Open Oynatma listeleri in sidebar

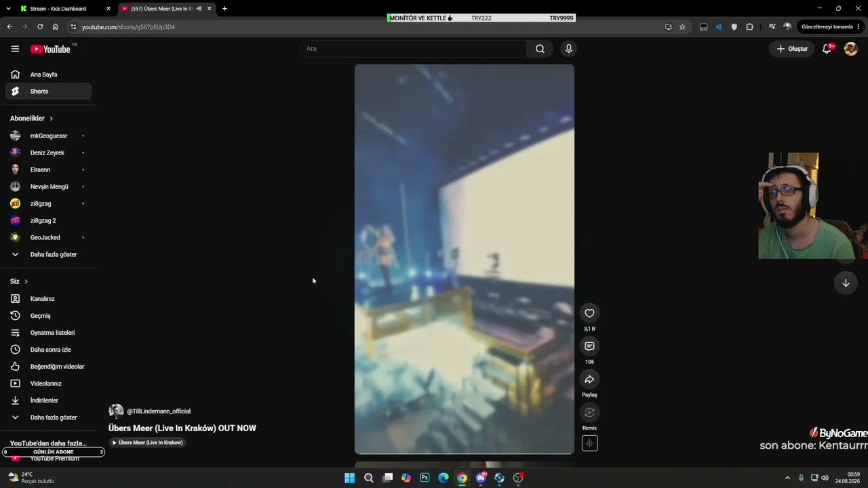(48, 333)
